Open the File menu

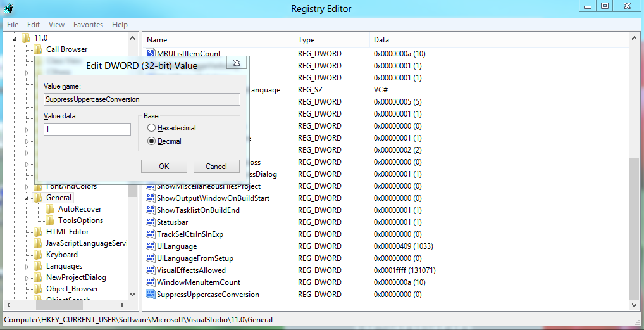click(13, 25)
